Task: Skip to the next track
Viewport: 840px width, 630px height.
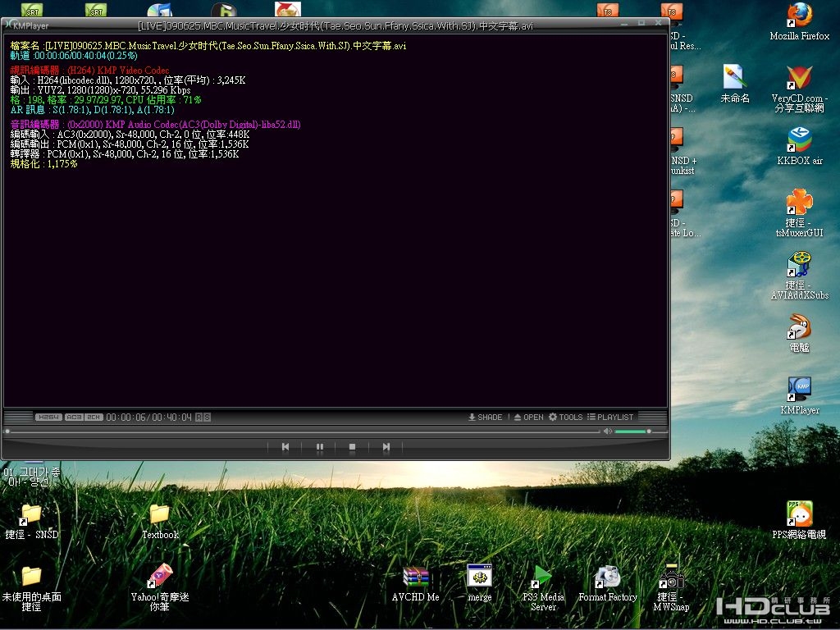Action: click(386, 447)
